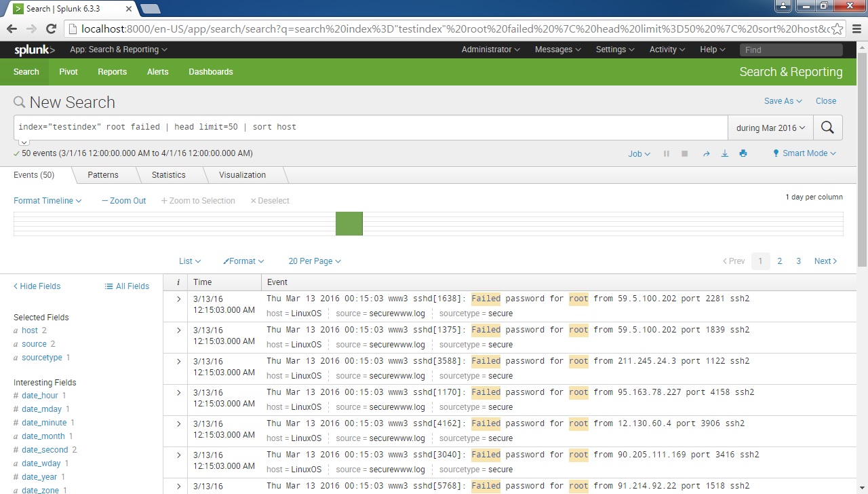Stop the search job

[x=685, y=153]
